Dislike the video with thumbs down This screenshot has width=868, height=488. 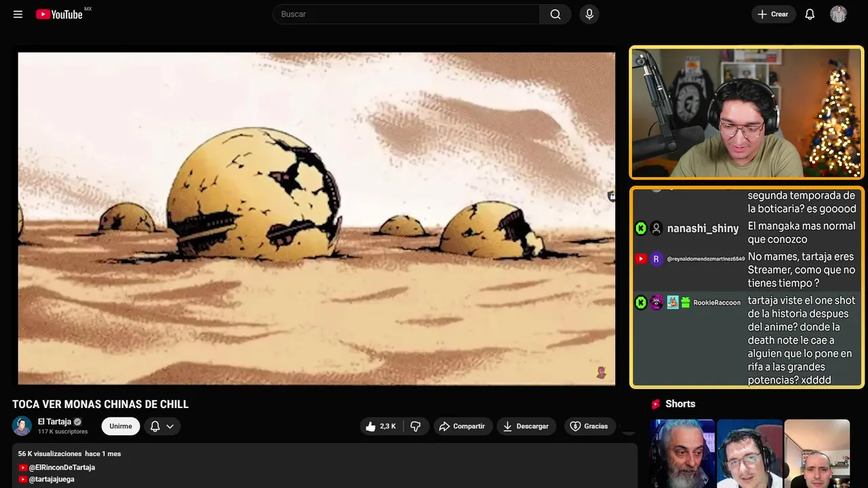pyautogui.click(x=416, y=426)
